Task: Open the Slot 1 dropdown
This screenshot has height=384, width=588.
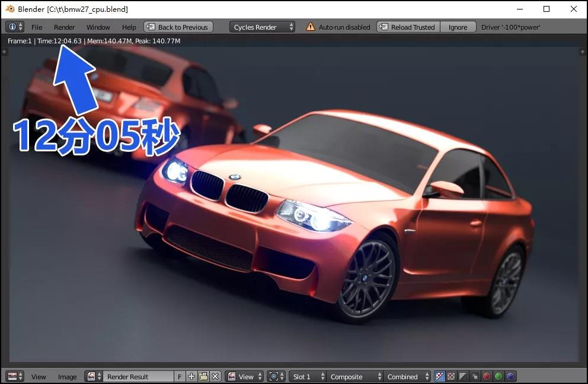Action: click(307, 376)
